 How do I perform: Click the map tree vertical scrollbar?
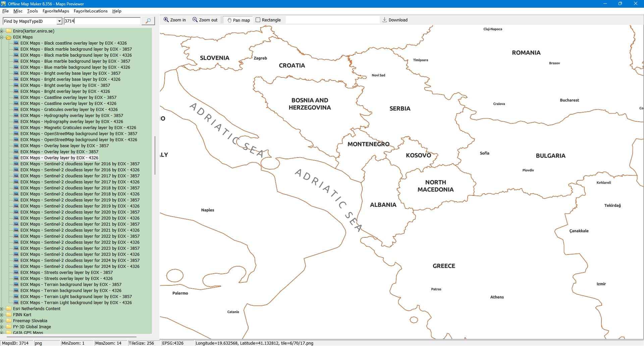pos(155,155)
